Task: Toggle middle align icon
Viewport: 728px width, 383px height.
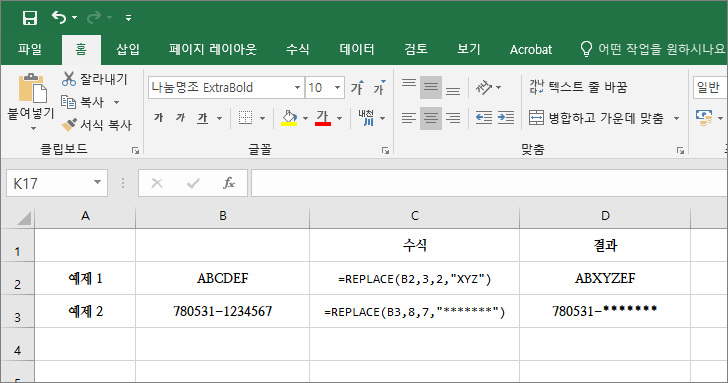Action: [431, 87]
